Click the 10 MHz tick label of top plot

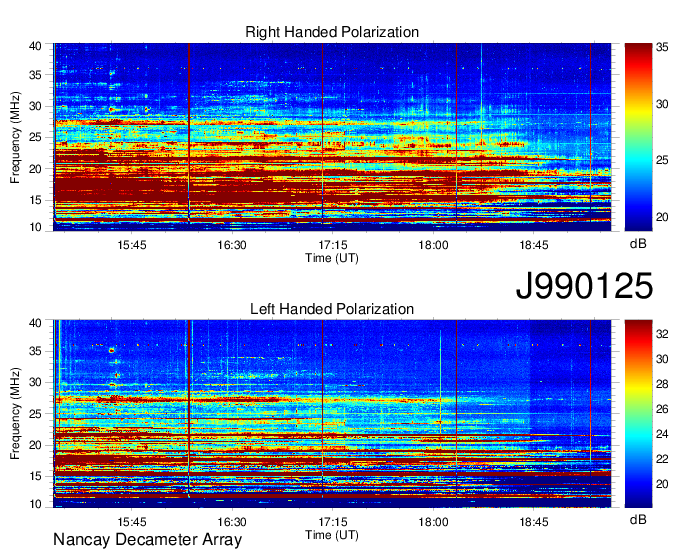click(x=36, y=228)
